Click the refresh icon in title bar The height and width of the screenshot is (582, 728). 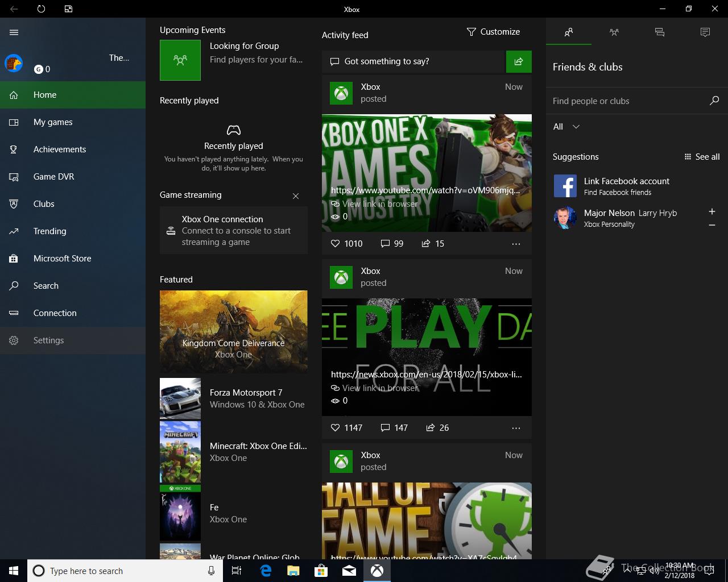tap(41, 9)
